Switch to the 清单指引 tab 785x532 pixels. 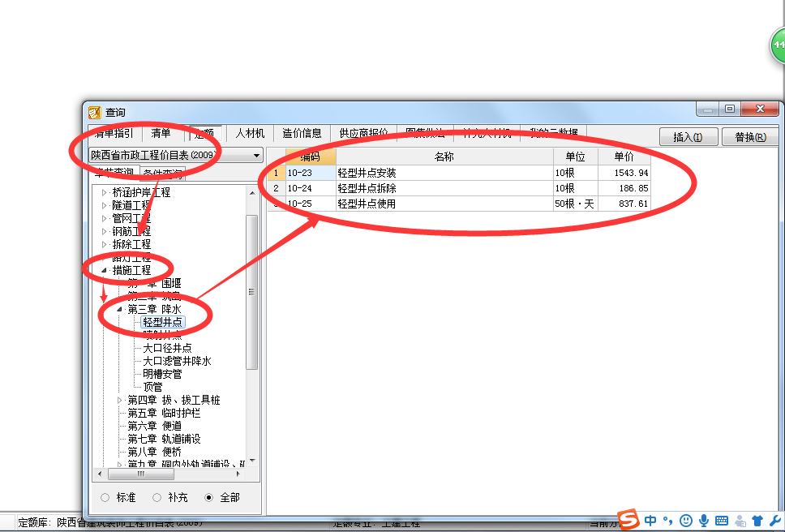click(114, 133)
